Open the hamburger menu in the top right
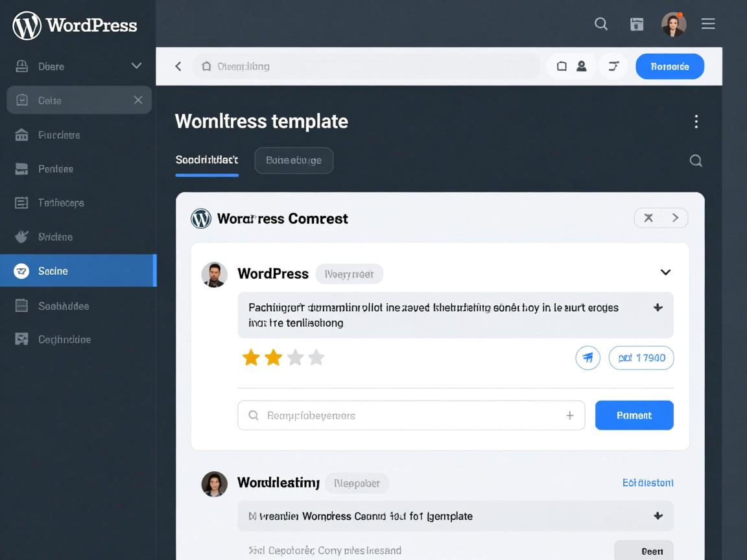Viewport: 747px width, 560px height. pos(708,24)
